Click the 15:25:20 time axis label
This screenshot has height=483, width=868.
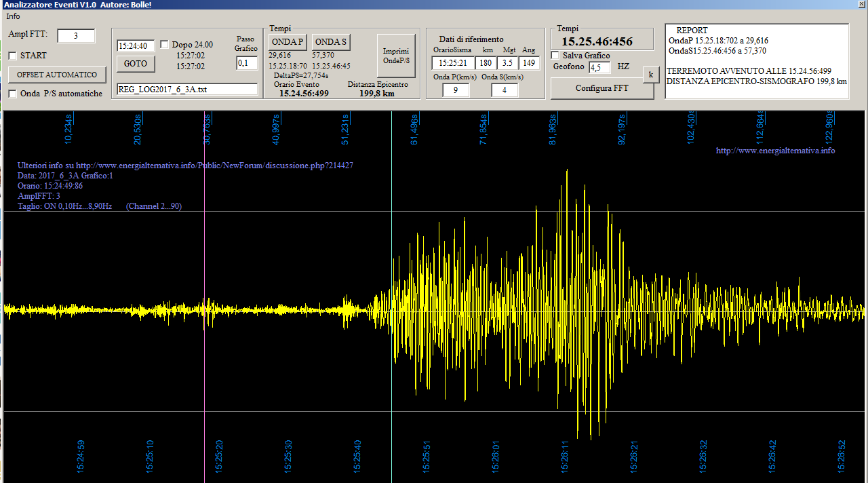(x=219, y=456)
